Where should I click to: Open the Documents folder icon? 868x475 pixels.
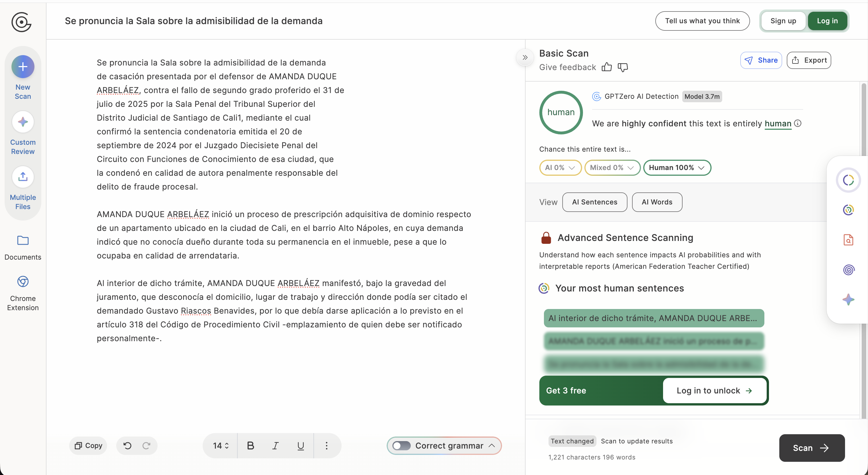point(23,240)
